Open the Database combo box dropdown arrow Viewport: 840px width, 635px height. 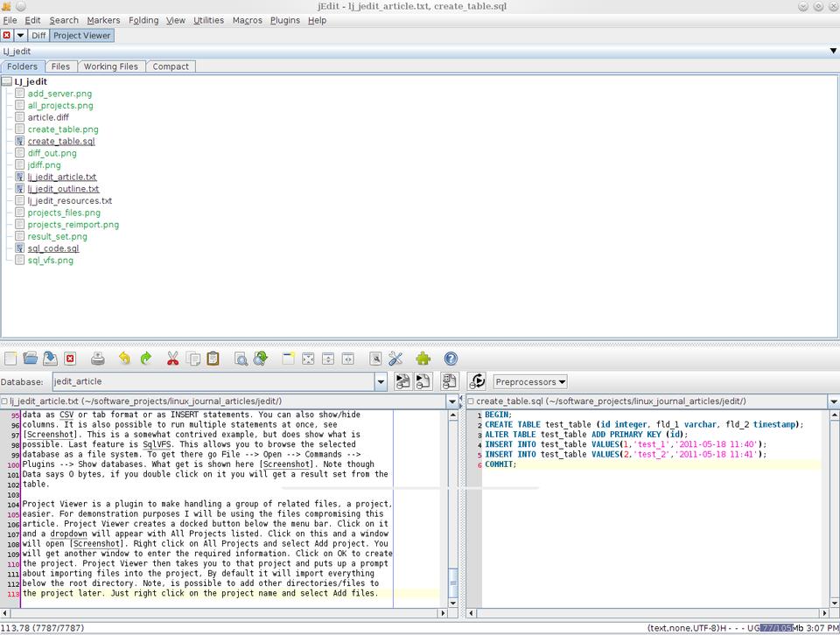click(381, 381)
